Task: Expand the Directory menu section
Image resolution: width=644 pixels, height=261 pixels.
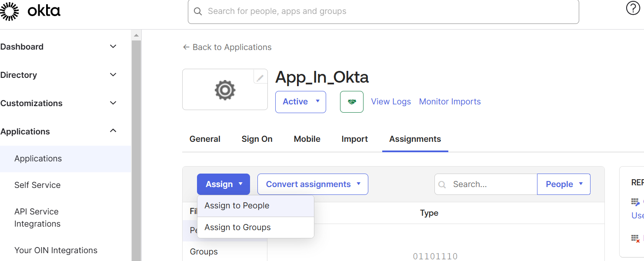Action: point(113,75)
